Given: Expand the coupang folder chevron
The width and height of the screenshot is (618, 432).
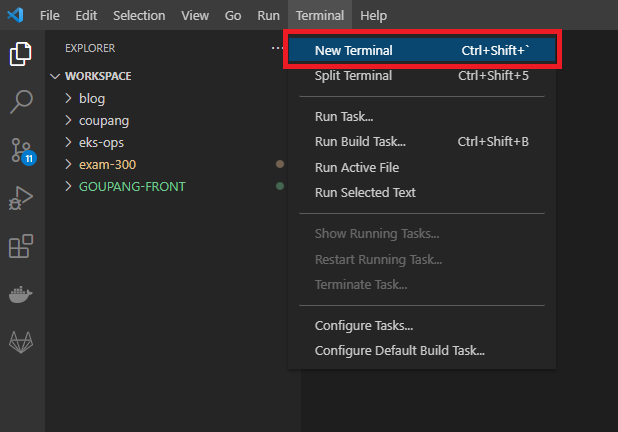Looking at the screenshot, I should point(68,120).
